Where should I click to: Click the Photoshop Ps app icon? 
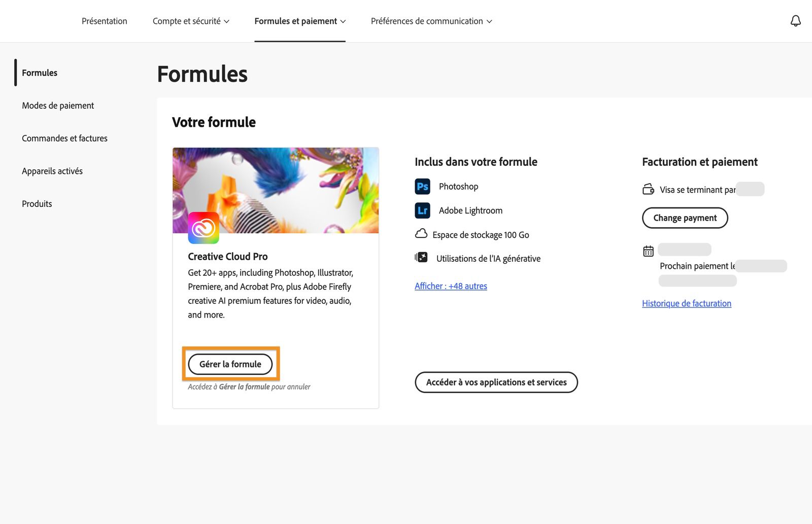coord(422,186)
